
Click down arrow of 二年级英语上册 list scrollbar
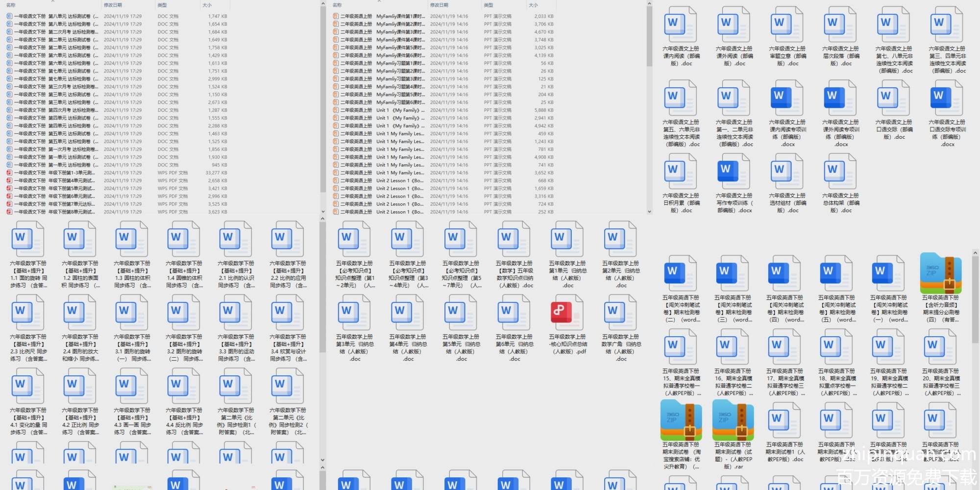coord(649,212)
